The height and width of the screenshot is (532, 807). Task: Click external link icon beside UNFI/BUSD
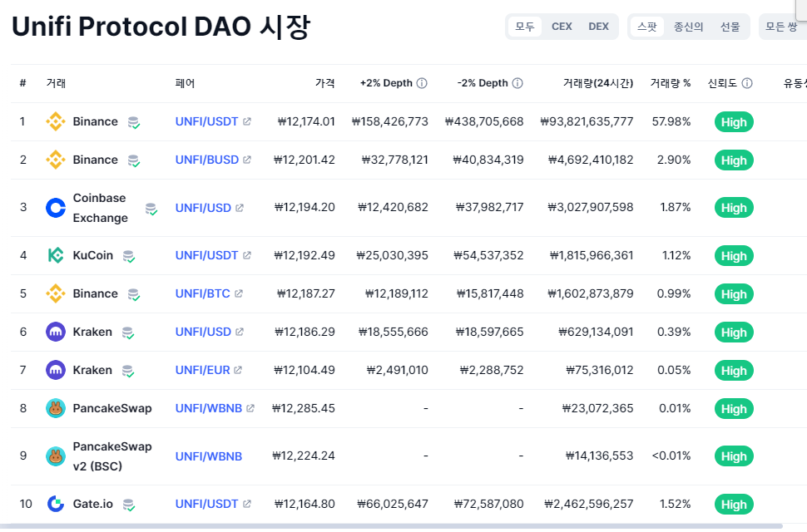247,160
